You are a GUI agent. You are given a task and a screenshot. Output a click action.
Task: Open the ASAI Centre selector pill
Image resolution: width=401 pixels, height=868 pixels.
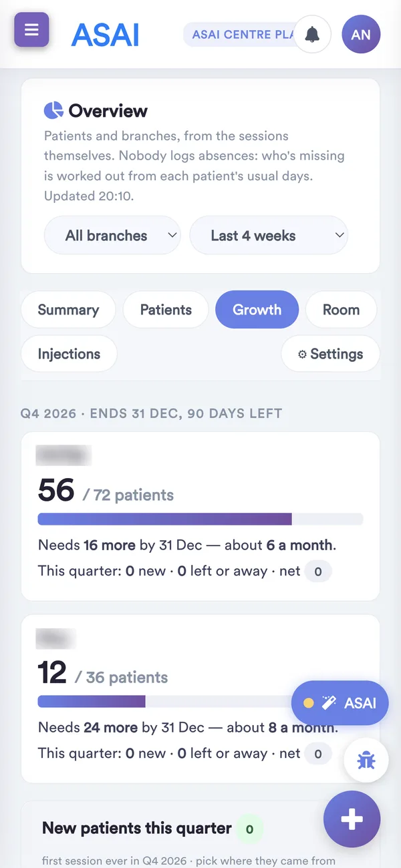pos(239,35)
